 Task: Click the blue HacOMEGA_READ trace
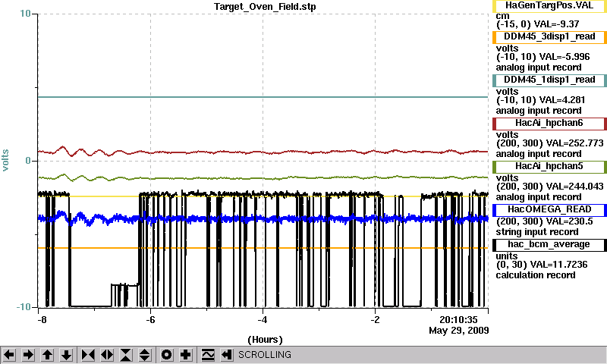263,219
